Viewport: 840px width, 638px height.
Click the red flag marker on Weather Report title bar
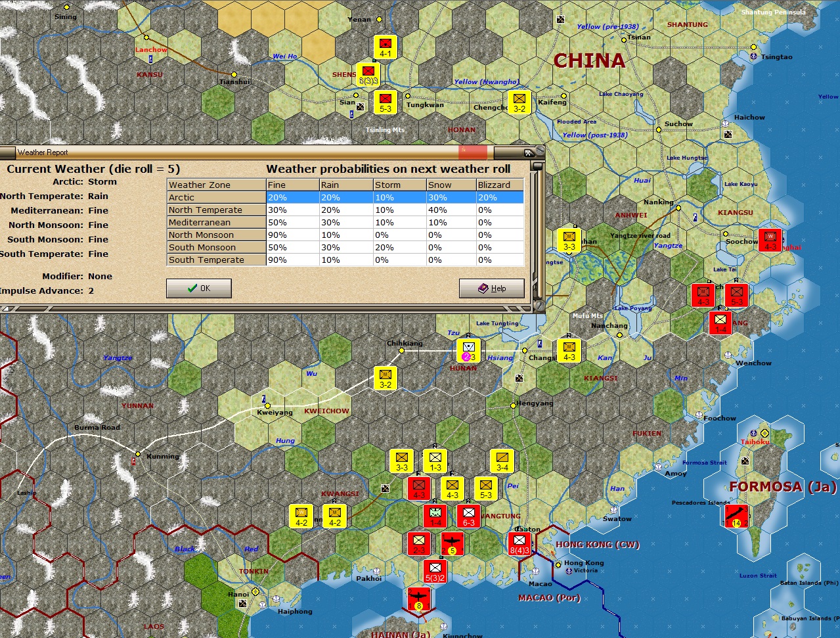[473, 152]
